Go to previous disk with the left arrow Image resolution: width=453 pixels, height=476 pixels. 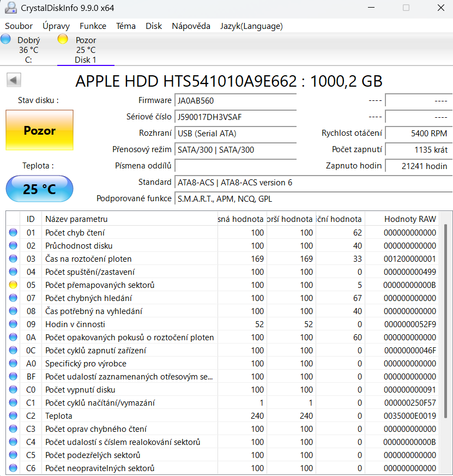(14, 80)
